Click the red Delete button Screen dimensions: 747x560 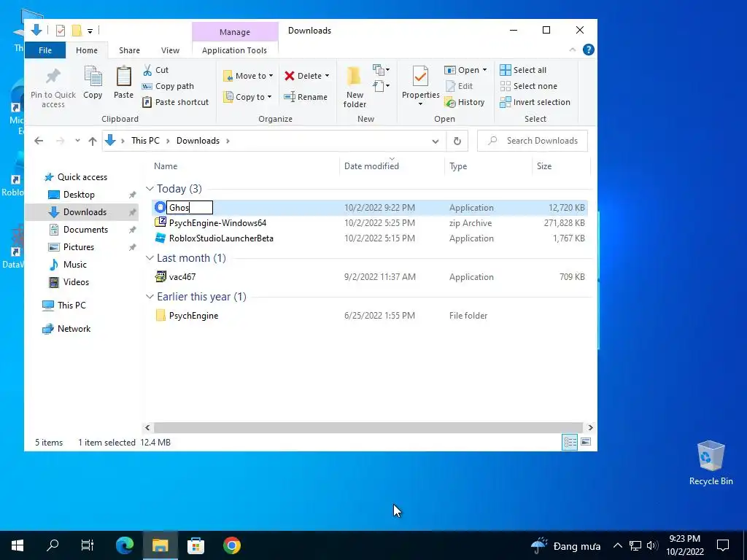[303, 76]
